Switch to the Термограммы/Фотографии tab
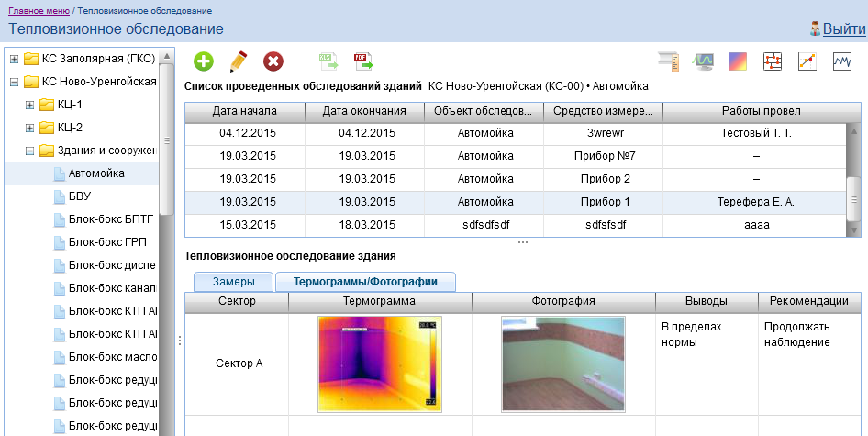Viewport: 868px width, 436px height. (365, 282)
